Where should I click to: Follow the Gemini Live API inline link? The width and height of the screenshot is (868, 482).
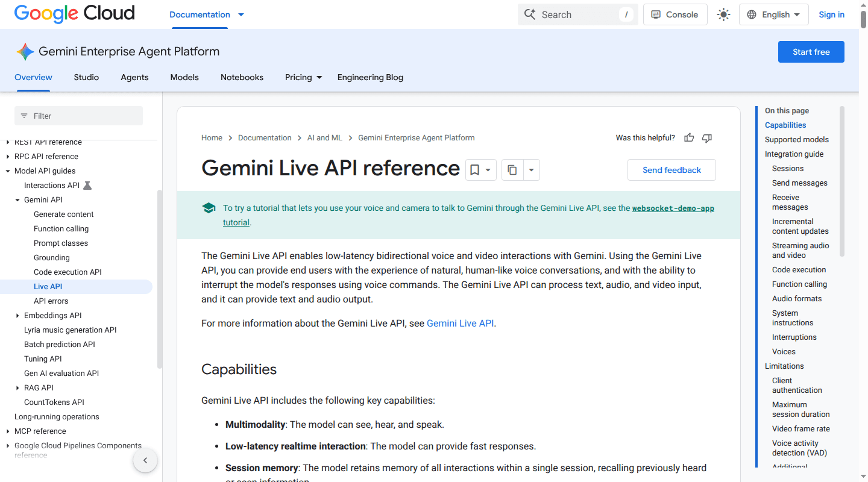point(461,324)
